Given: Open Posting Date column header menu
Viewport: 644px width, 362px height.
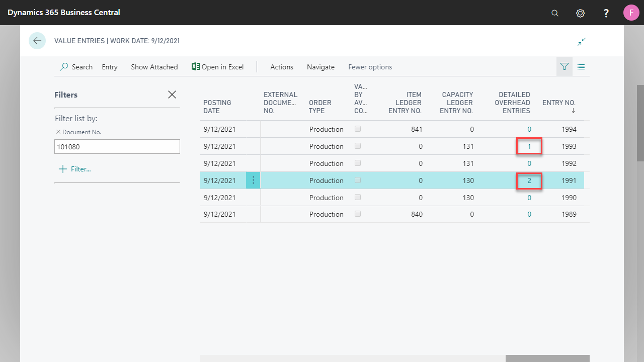Looking at the screenshot, I should tap(217, 107).
